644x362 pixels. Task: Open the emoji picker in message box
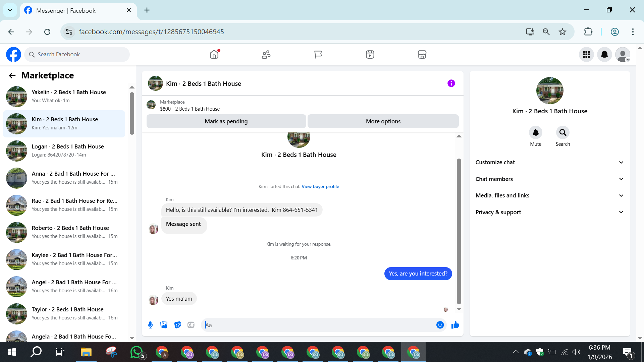pos(440,325)
